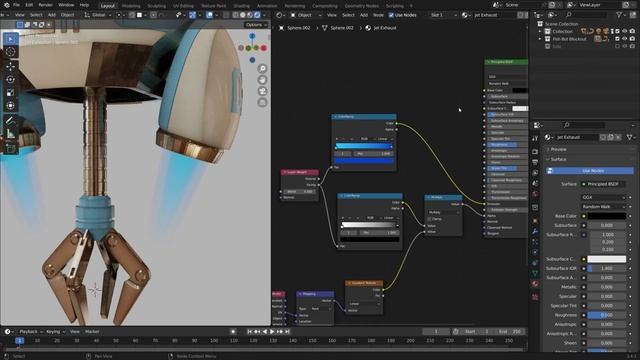Image resolution: width=640 pixels, height=360 pixels.
Task: Toggle render camera for Collection row
Action: 632,31
